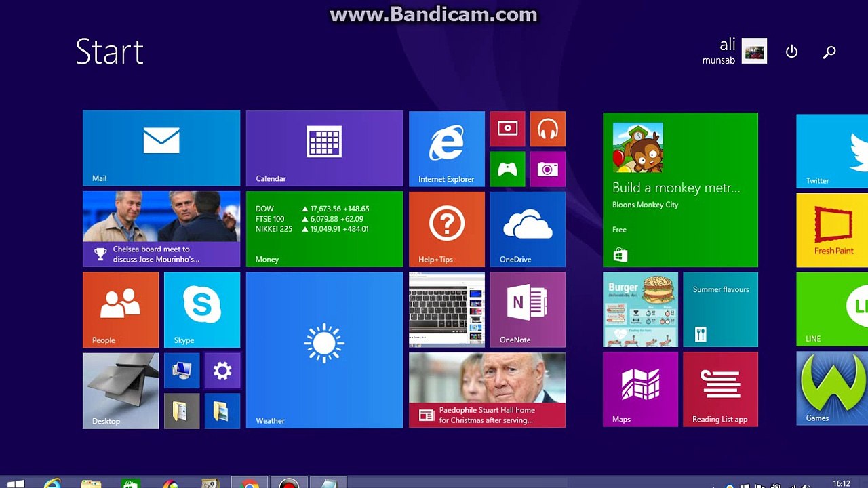
Task: Open Internet Explorer from the taskbar
Action: point(52,483)
